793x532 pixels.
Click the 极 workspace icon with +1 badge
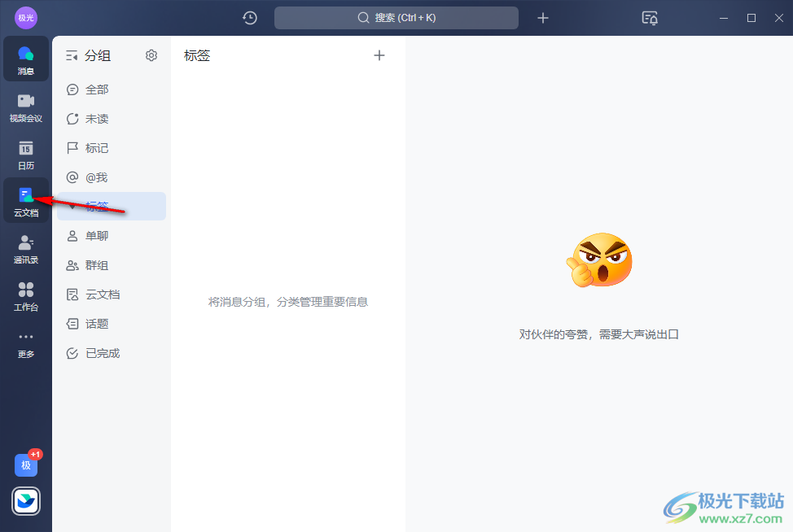[x=26, y=464]
